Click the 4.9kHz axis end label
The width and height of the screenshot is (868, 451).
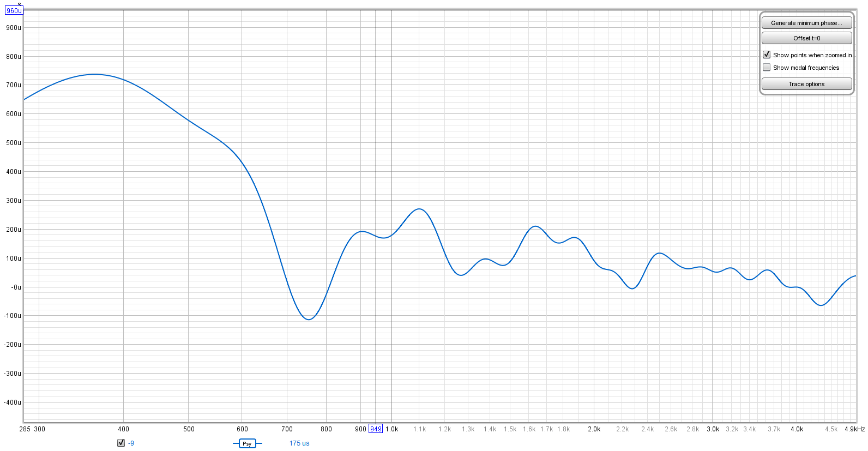pos(854,429)
